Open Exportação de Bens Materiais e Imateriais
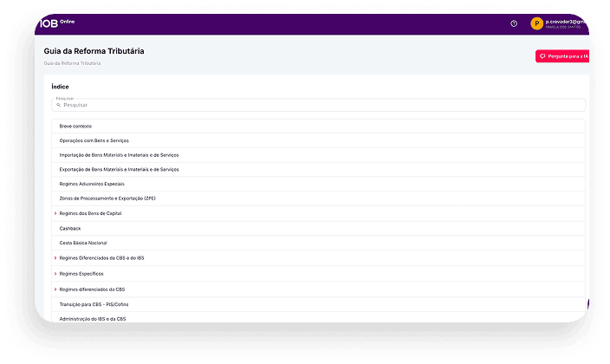Screen dimensions: 610x364 pos(318,169)
